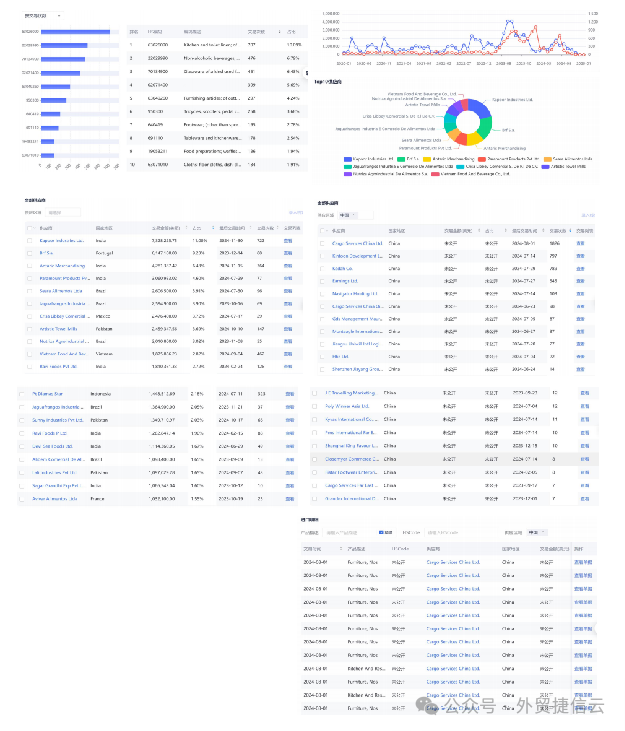The image size is (625, 731).
Task: Select Paramount Products Pvt row checkbox
Action: coord(30,278)
